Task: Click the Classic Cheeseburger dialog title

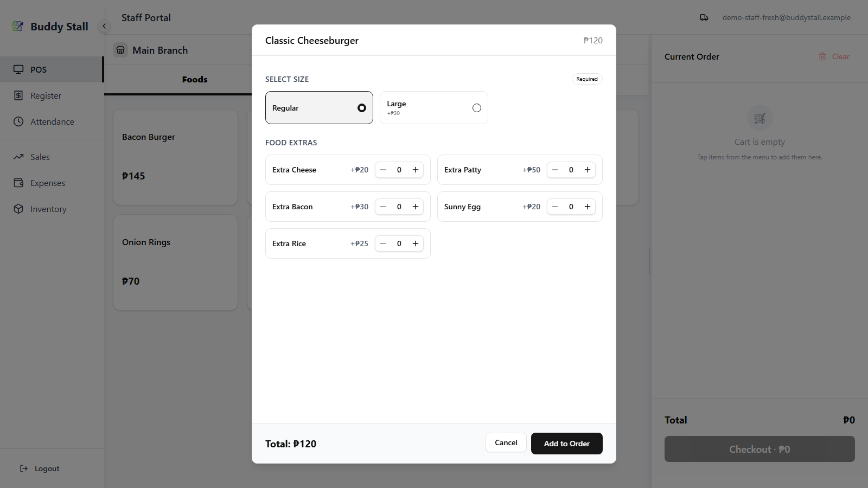Action: coord(312,41)
